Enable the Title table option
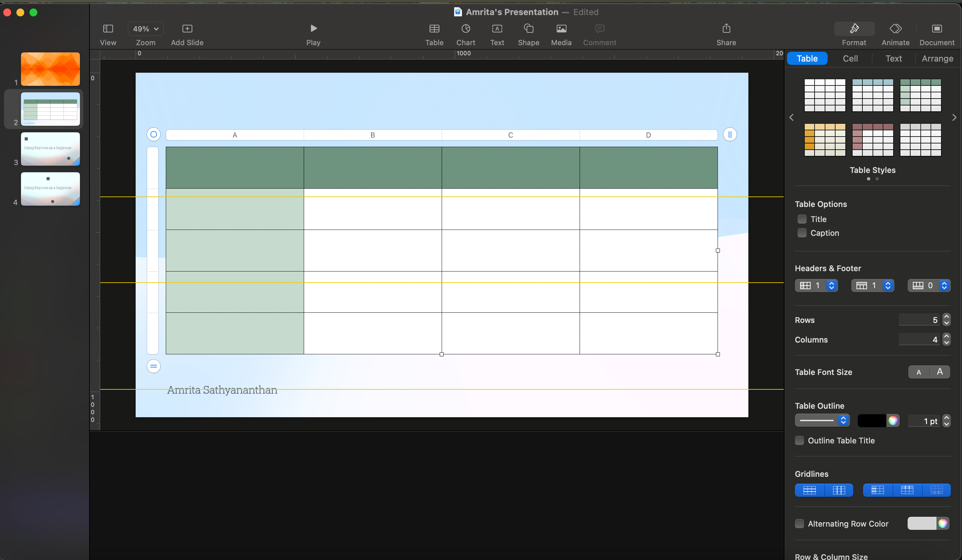The width and height of the screenshot is (962, 560). click(801, 219)
